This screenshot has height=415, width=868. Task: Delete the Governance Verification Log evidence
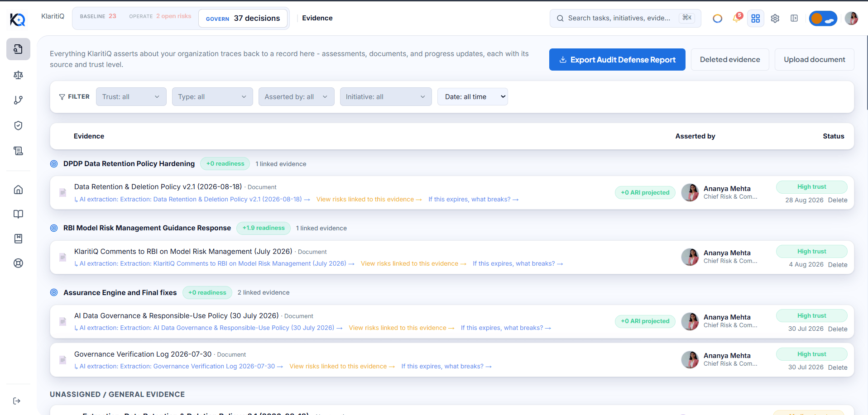838,367
